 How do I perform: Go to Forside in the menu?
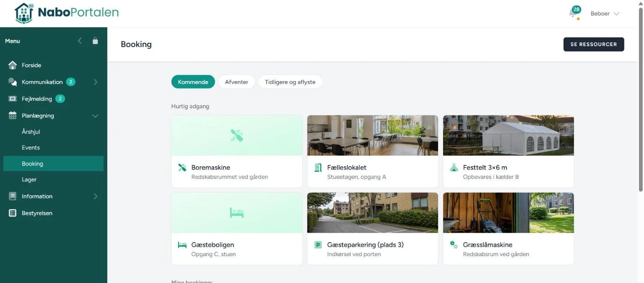point(31,65)
